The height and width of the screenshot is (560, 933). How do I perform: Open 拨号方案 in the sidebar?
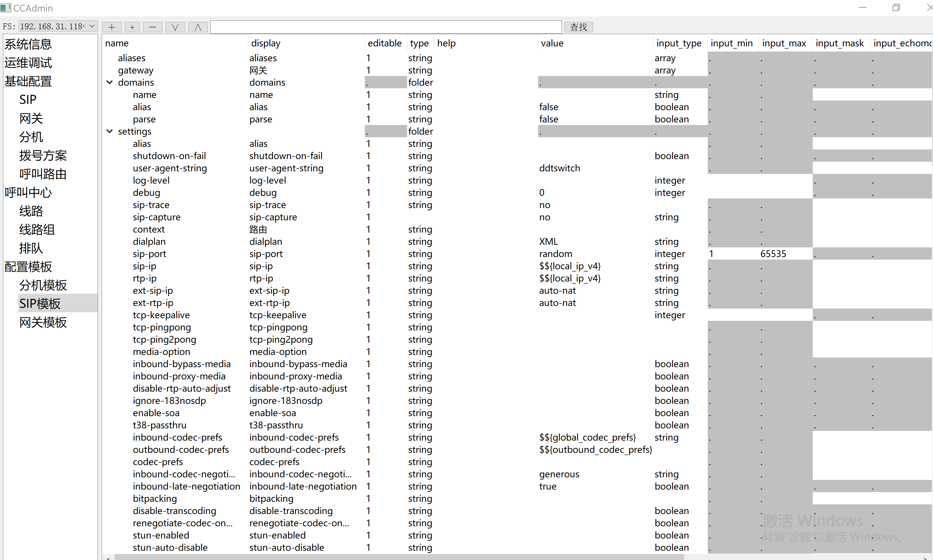pos(43,155)
